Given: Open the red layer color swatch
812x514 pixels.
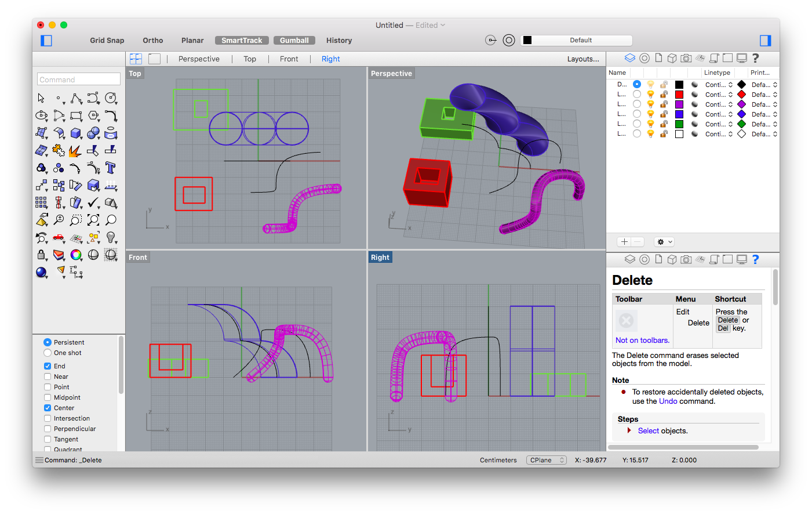Looking at the screenshot, I should [679, 95].
